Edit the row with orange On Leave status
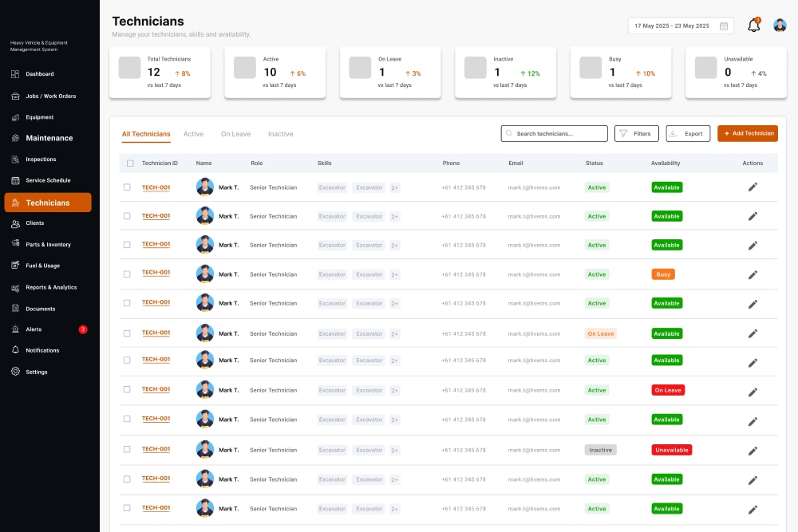798x532 pixels. [x=753, y=333]
